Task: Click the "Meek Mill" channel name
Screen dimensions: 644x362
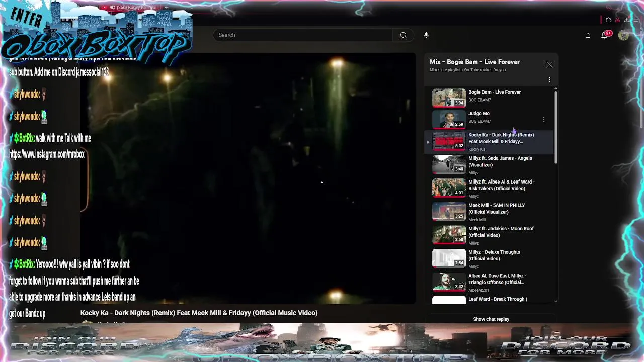Action: (x=477, y=220)
